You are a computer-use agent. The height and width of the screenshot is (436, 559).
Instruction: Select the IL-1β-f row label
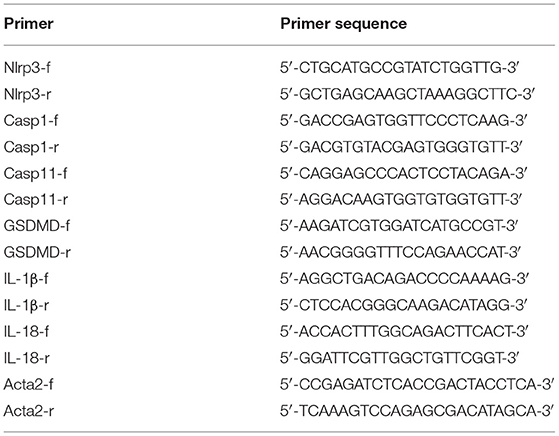26,279
